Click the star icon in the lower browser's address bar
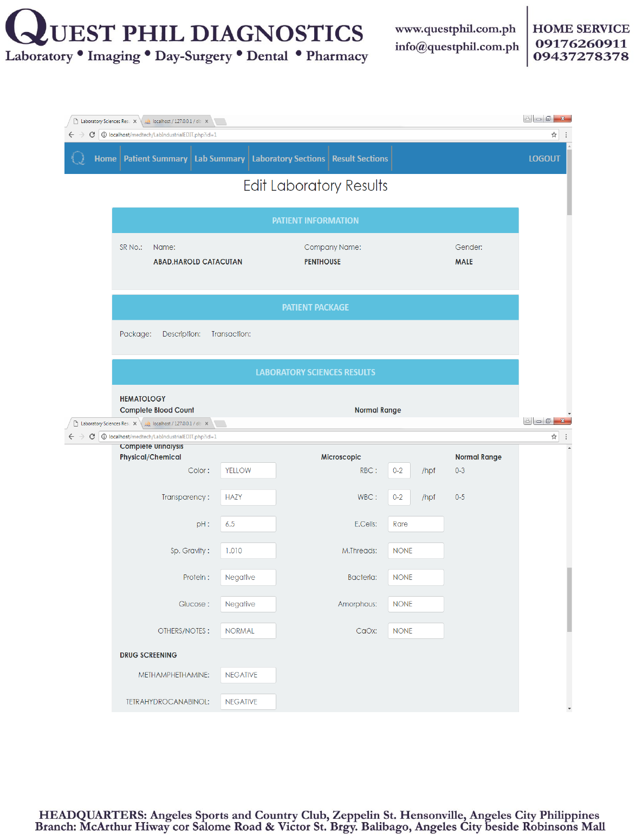Screen dimensions: 636x840 coord(554,437)
